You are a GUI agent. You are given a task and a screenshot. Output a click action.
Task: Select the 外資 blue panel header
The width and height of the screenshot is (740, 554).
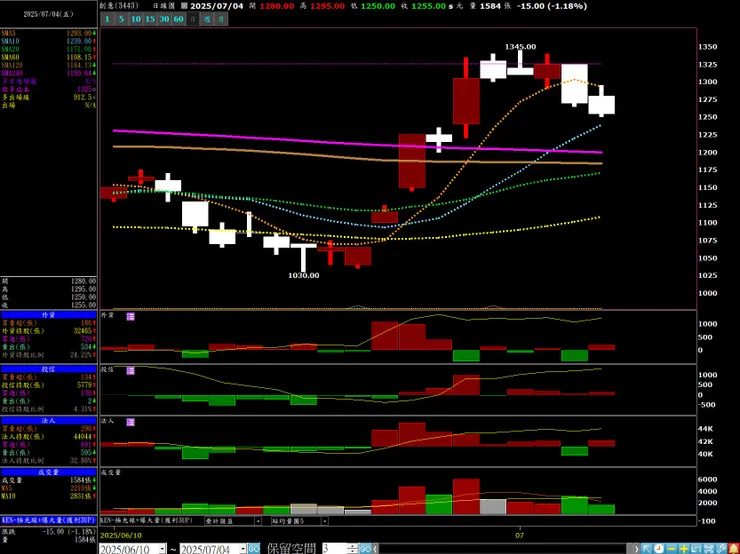pos(49,315)
